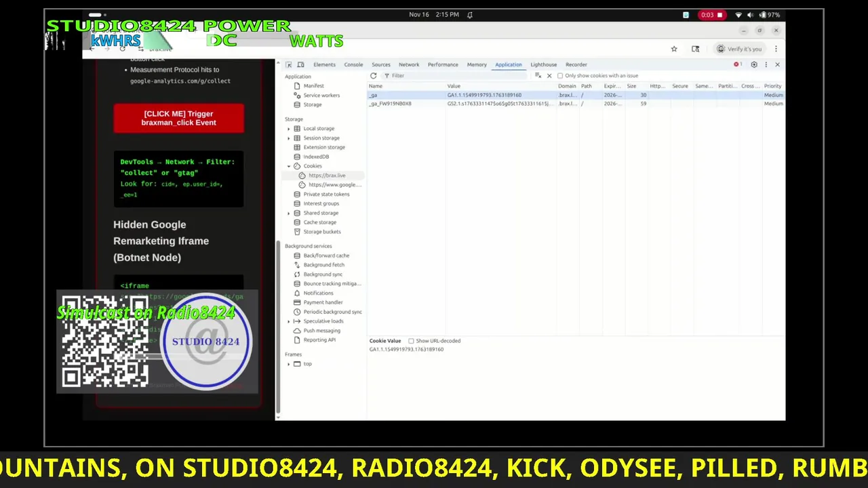The height and width of the screenshot is (488, 868).
Task: Open Periodic background sync
Action: 332,312
